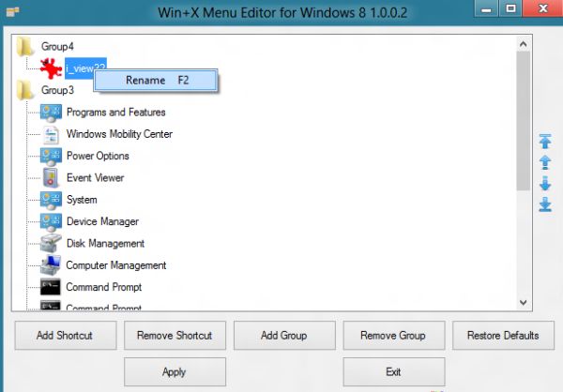Select Programs and Features text
Viewport: 563px width, 392px height.
[x=116, y=113]
